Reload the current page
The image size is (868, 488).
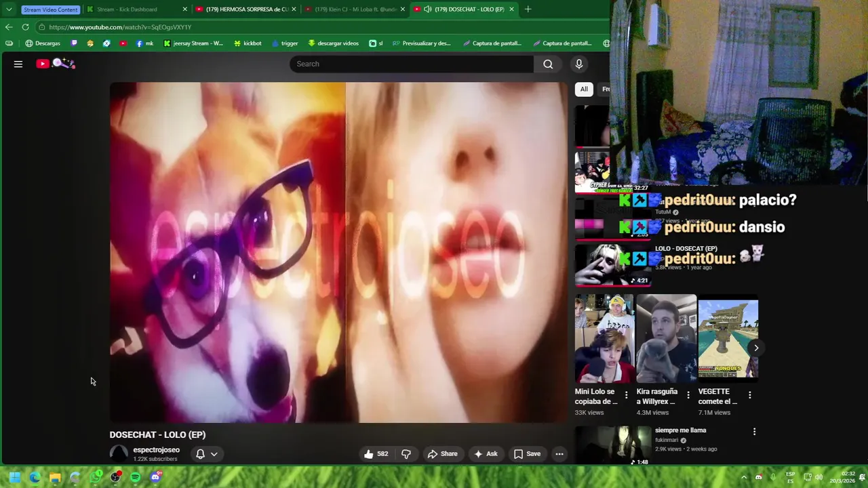(x=25, y=27)
